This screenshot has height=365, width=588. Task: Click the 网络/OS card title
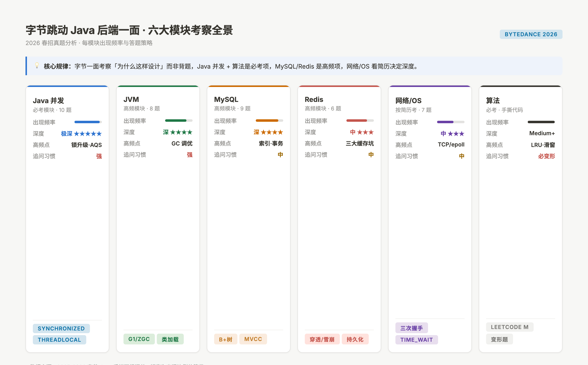408,101
